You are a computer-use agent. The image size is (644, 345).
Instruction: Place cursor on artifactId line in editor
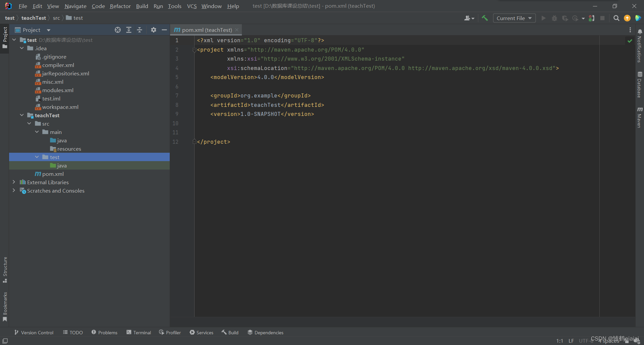click(x=267, y=105)
